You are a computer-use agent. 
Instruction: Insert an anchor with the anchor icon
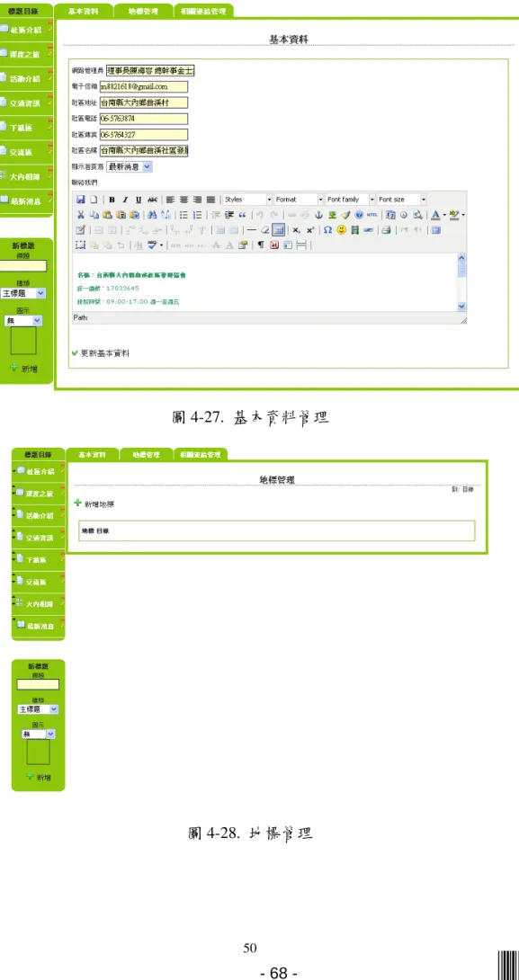(319, 214)
